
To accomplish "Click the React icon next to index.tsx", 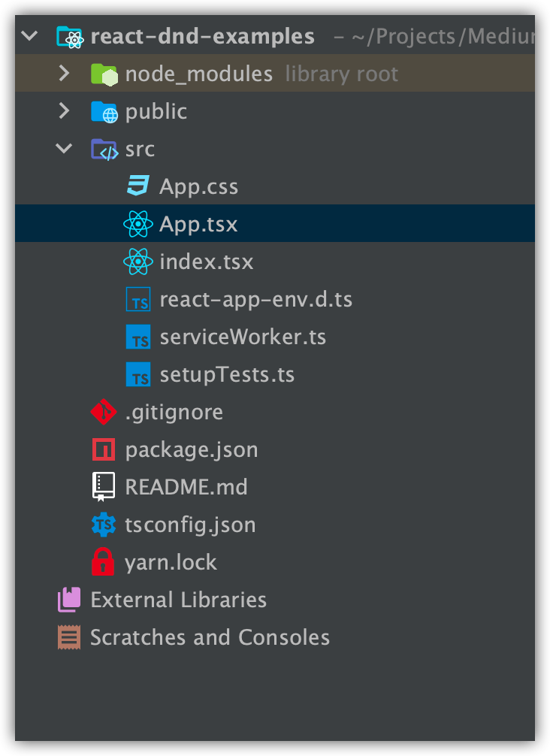I will (x=138, y=261).
